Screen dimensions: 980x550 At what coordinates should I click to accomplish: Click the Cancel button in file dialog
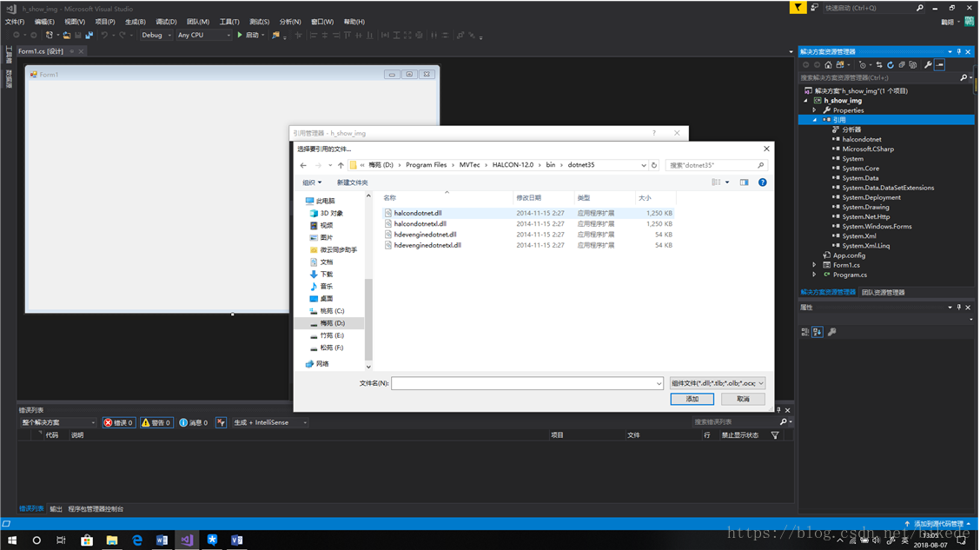(x=743, y=399)
